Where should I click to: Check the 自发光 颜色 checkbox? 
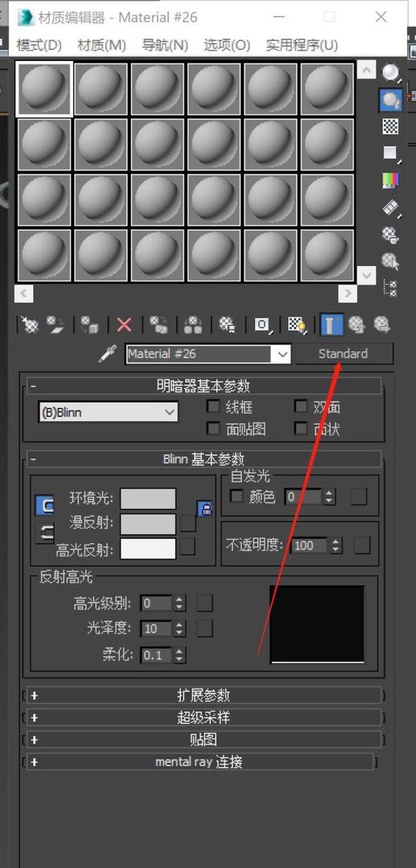pos(237,497)
